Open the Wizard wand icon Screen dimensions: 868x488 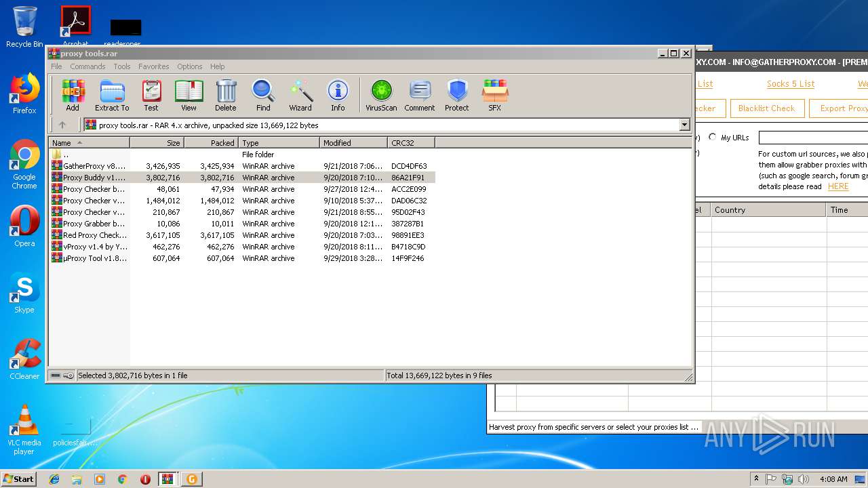point(300,95)
